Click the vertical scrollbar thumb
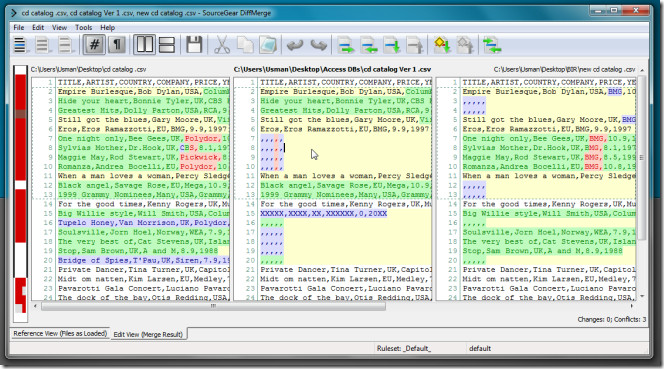The image size is (664, 369). coord(642,158)
